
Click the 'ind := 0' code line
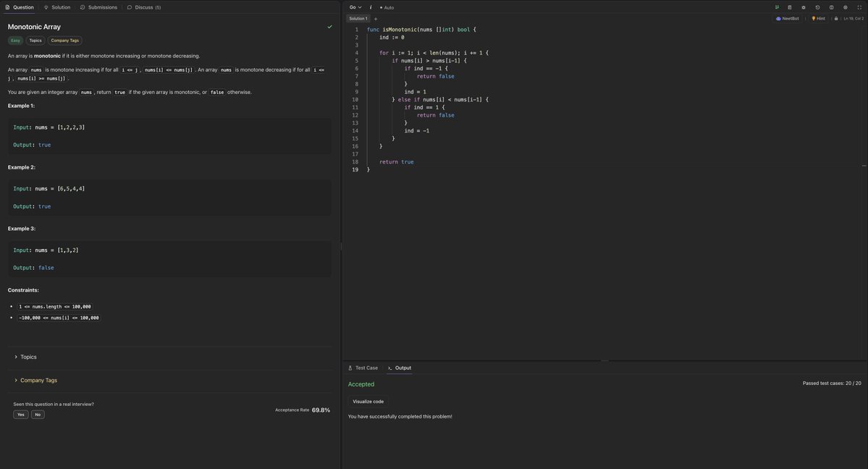tap(392, 38)
